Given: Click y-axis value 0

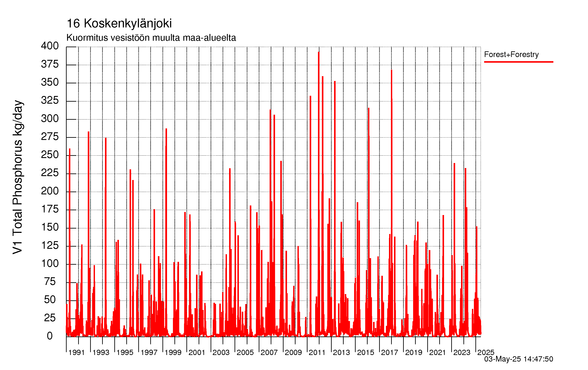Looking at the screenshot, I should click(x=50, y=336).
